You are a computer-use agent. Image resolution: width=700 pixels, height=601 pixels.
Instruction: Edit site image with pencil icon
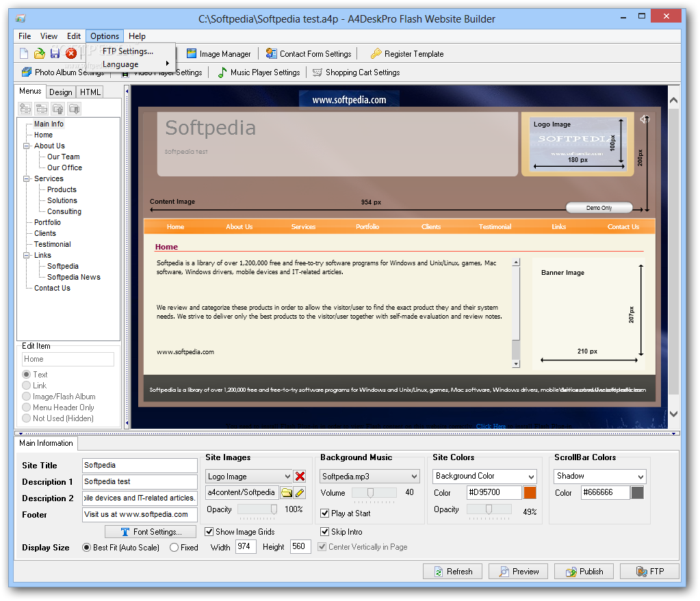tap(300, 492)
